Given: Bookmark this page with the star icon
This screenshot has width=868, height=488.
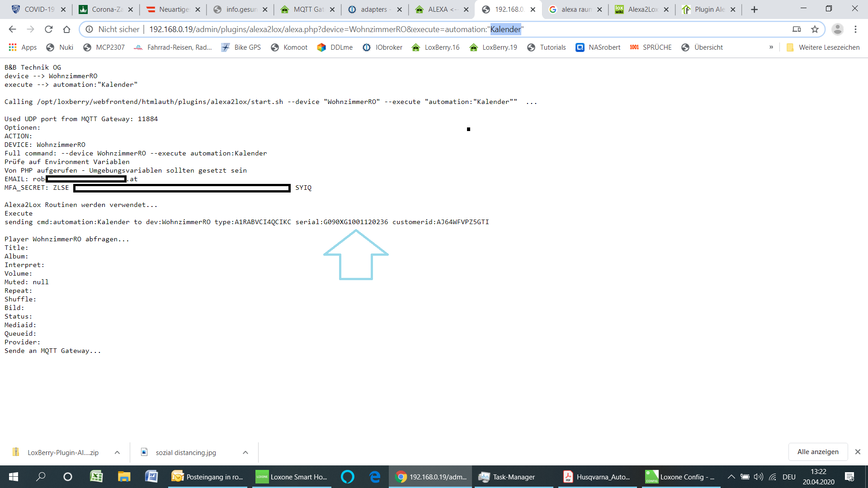Looking at the screenshot, I should 815,29.
